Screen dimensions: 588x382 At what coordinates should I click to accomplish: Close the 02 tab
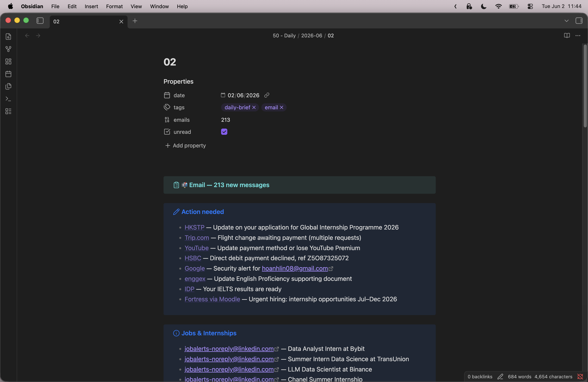tap(121, 22)
